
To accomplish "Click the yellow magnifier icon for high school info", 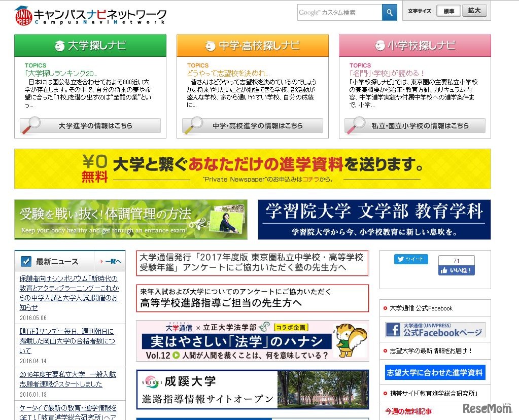I will (x=193, y=125).
